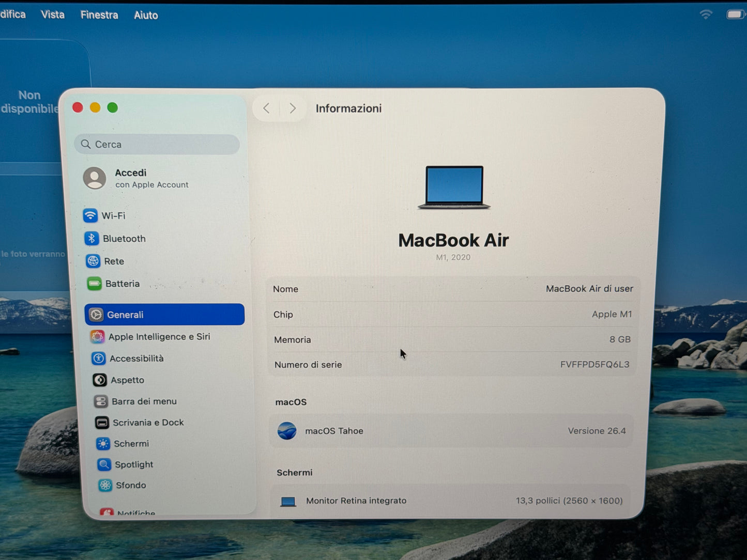
Task: Open the Aspetto icon
Action: pyautogui.click(x=100, y=380)
